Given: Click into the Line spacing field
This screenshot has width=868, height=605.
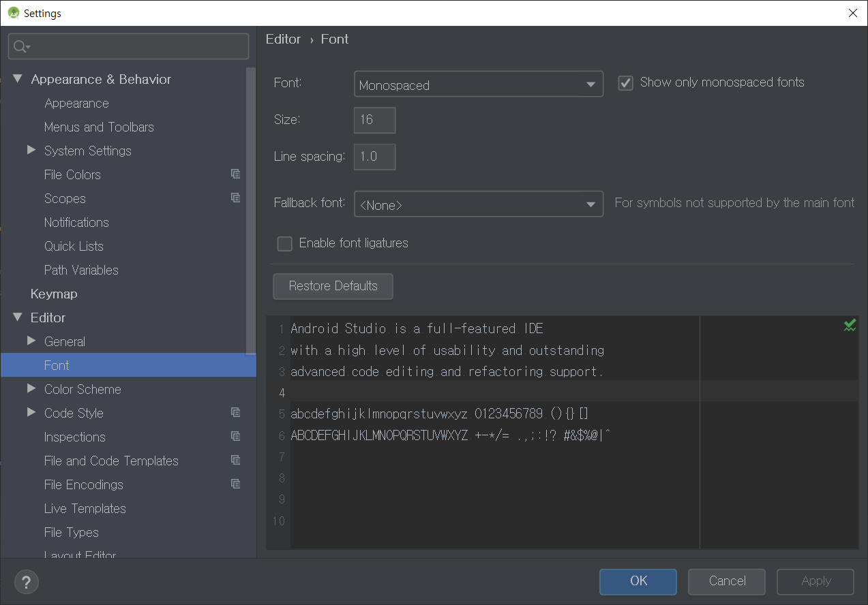Looking at the screenshot, I should click(x=374, y=157).
